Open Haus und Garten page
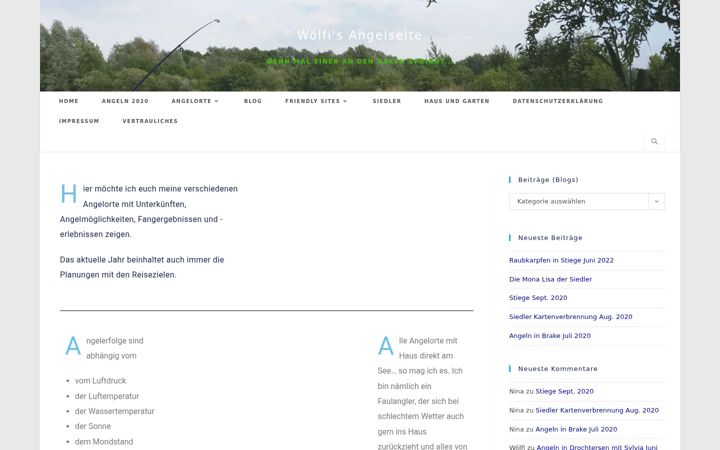This screenshot has height=450, width=720. pos(457,101)
